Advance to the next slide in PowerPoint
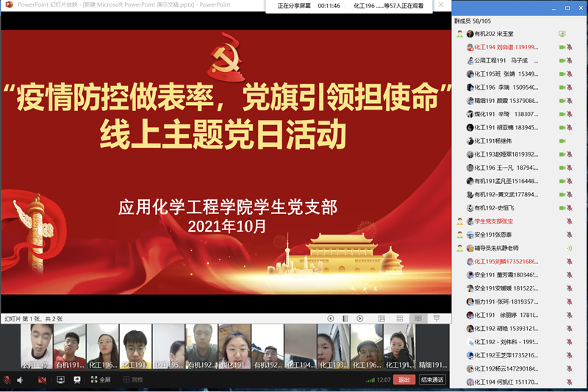Image resolution: width=588 pixels, height=392 pixels. [360, 318]
